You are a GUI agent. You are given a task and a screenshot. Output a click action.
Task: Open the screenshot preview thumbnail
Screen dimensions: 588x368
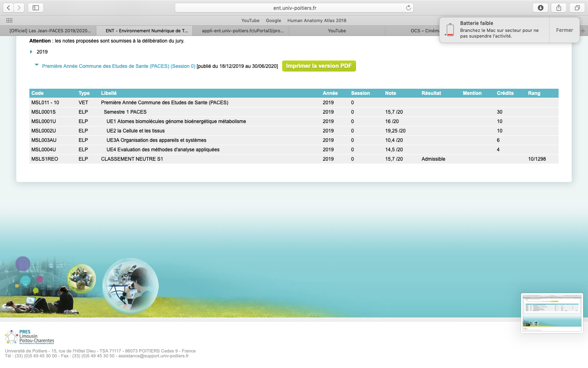click(x=552, y=313)
